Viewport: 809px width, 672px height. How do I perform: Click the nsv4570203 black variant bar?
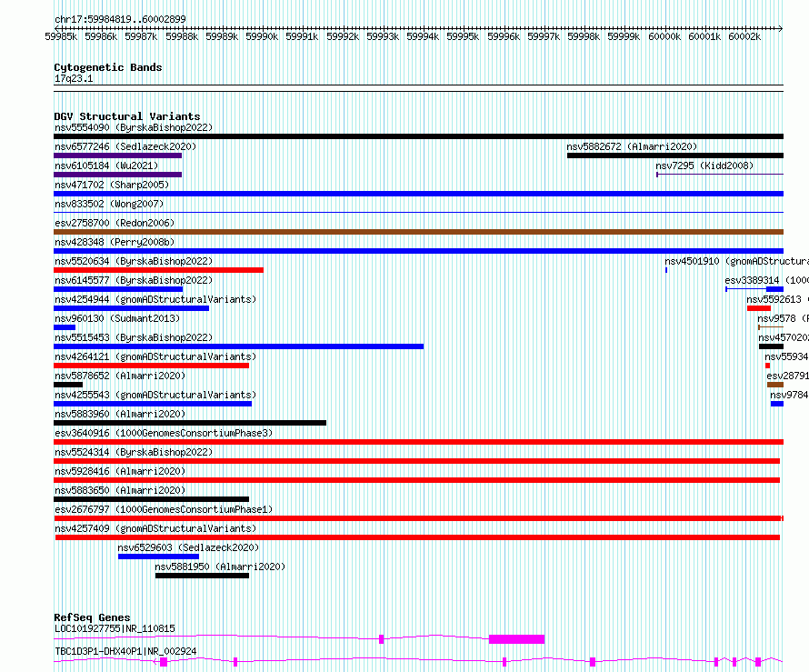click(772, 346)
